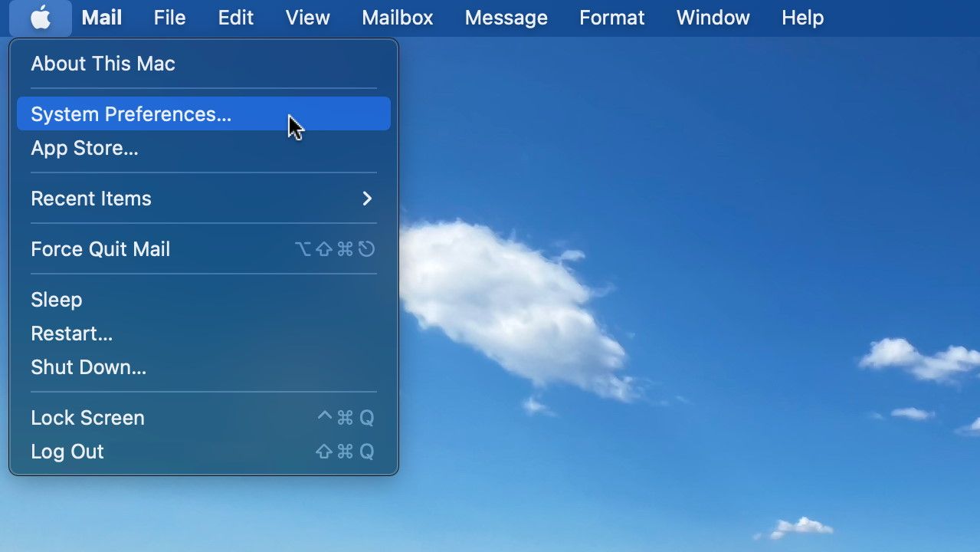Put the Mac to Sleep

pos(204,300)
